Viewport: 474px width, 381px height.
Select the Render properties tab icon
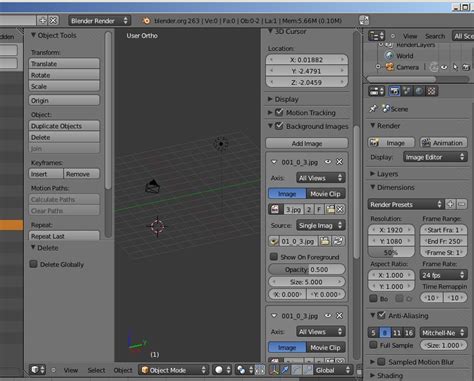pos(394,91)
